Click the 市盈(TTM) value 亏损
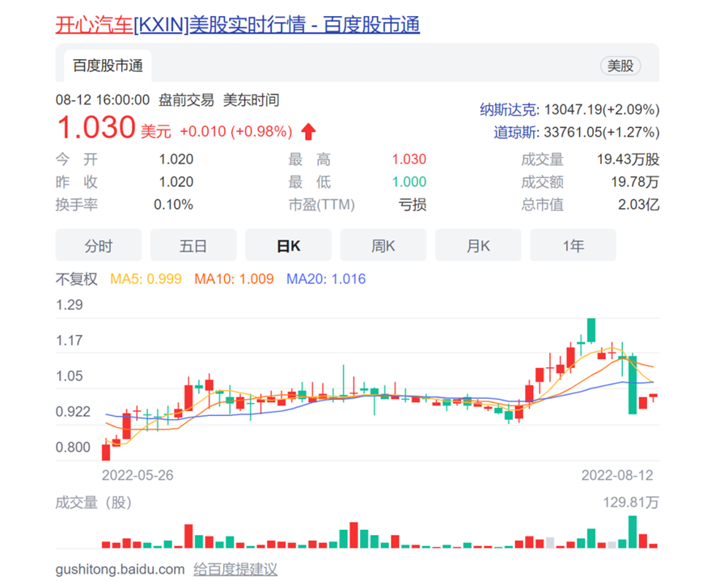Image resolution: width=728 pixels, height=581 pixels. pos(413,205)
